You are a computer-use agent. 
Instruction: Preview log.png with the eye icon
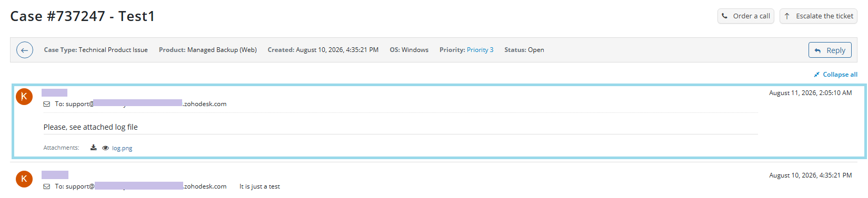coord(105,148)
